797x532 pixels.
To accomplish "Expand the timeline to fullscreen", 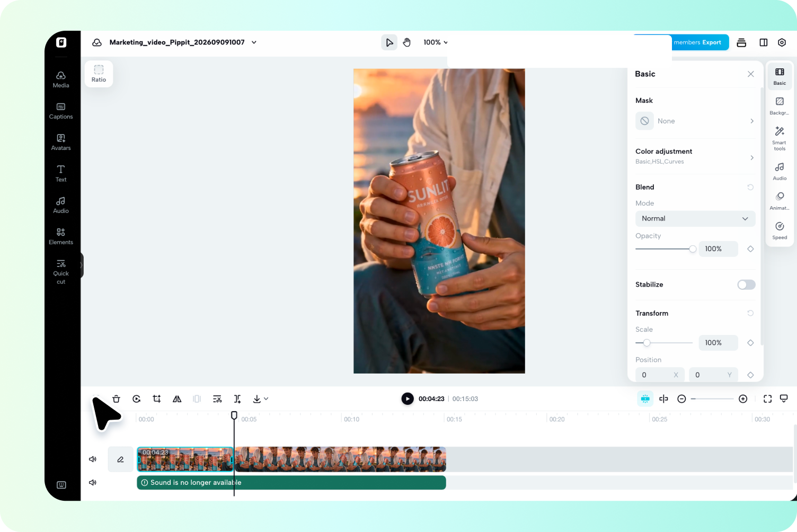I will [767, 399].
